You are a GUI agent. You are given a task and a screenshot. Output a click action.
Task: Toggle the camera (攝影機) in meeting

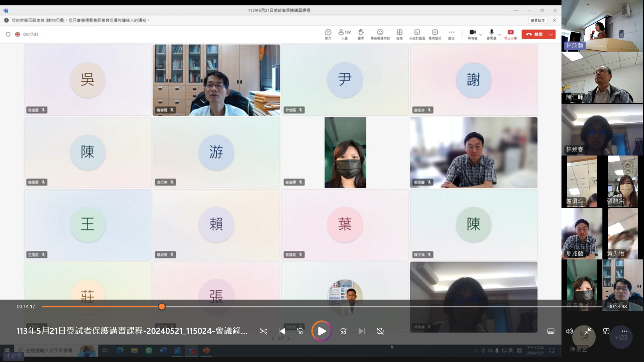click(472, 34)
